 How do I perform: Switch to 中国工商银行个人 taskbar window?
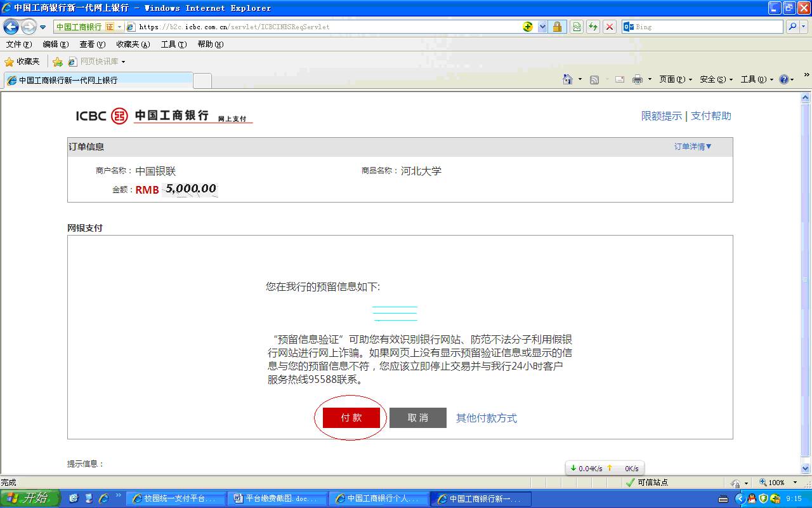tap(379, 499)
